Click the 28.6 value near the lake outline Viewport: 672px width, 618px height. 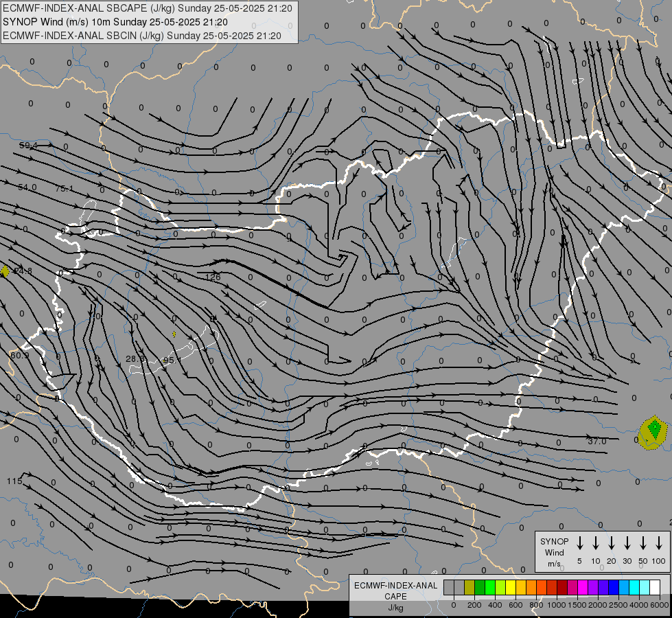pos(135,358)
